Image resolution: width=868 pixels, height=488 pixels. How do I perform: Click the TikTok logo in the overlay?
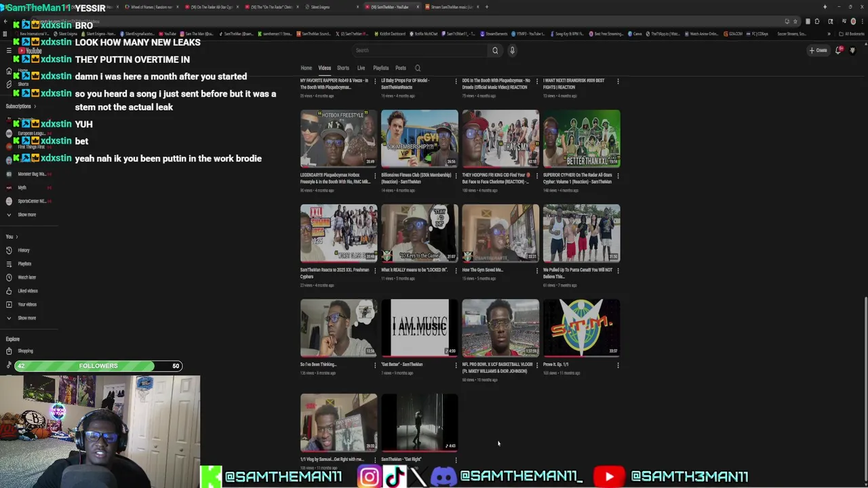(395, 476)
